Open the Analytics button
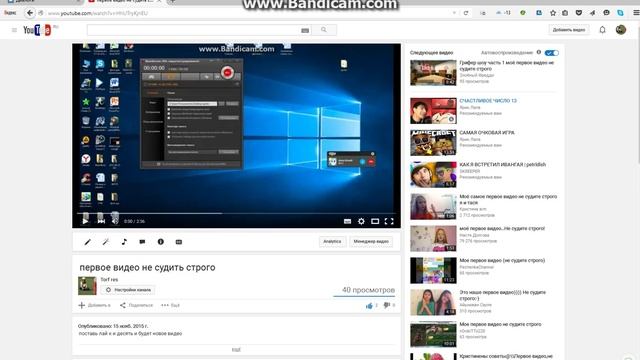640x360 pixels. (x=332, y=242)
